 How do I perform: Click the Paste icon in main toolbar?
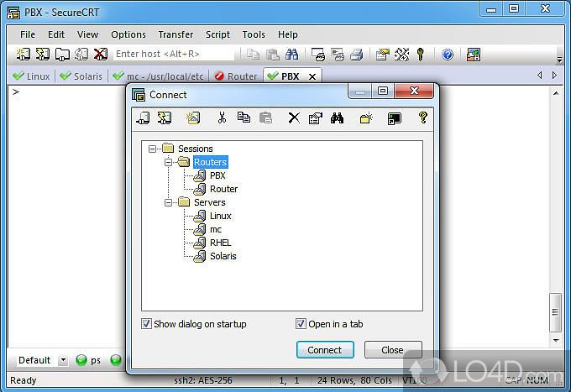[272, 55]
